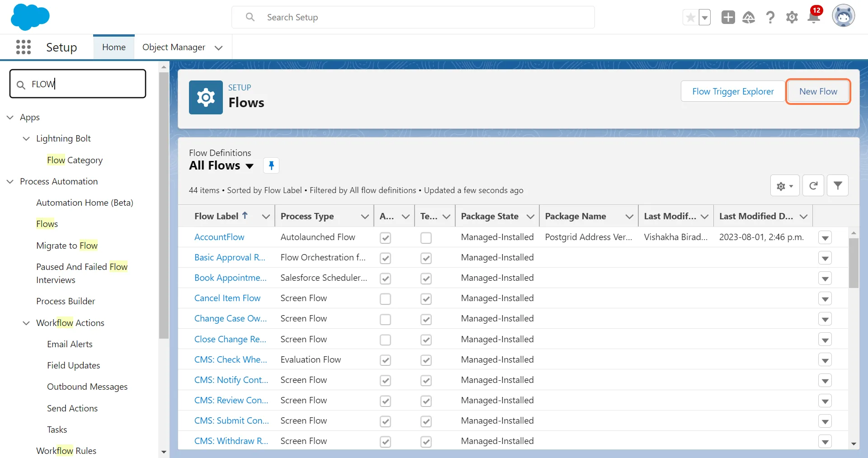Click the New Flow button
Viewport: 868px width, 458px height.
point(818,91)
